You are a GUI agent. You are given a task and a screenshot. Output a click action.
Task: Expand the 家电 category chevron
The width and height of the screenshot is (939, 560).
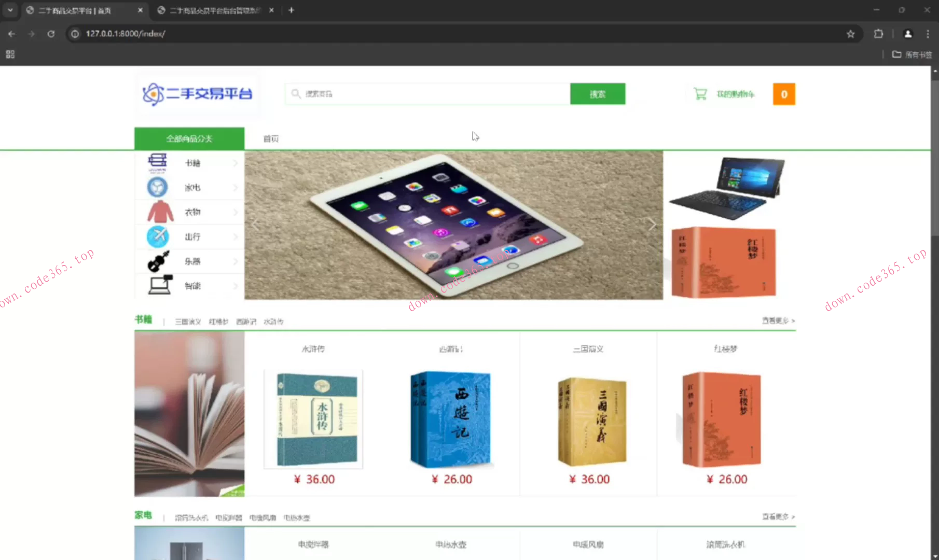[235, 187]
